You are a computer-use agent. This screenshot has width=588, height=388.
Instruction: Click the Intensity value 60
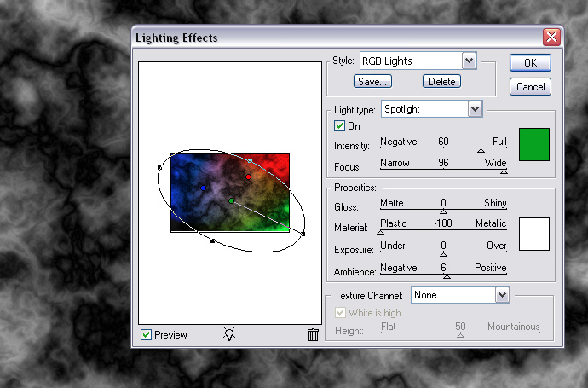[x=443, y=142]
